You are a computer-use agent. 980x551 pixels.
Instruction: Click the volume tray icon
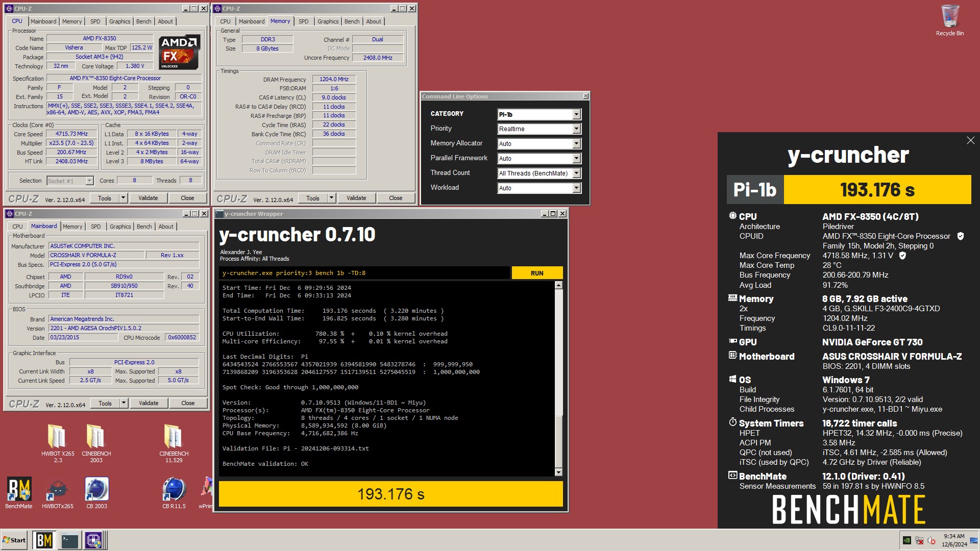pyautogui.click(x=932, y=540)
